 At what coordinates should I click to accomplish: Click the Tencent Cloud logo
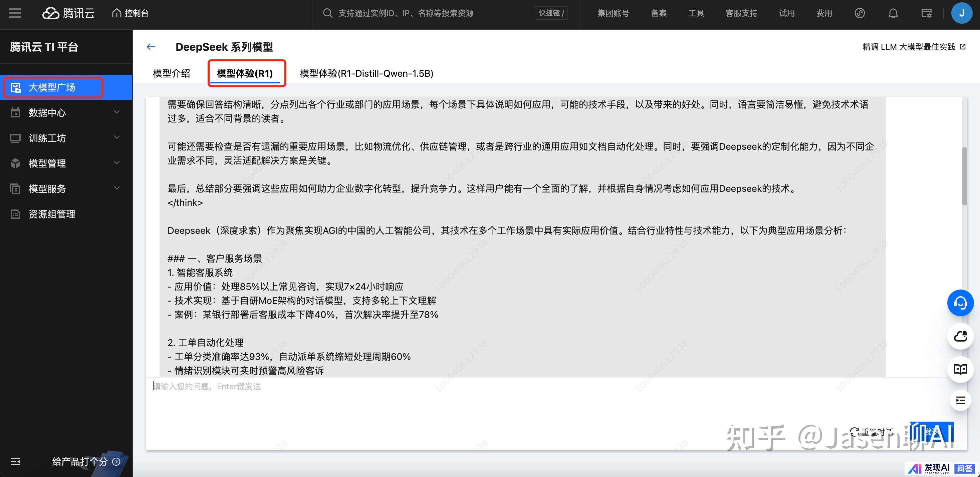click(x=68, y=13)
